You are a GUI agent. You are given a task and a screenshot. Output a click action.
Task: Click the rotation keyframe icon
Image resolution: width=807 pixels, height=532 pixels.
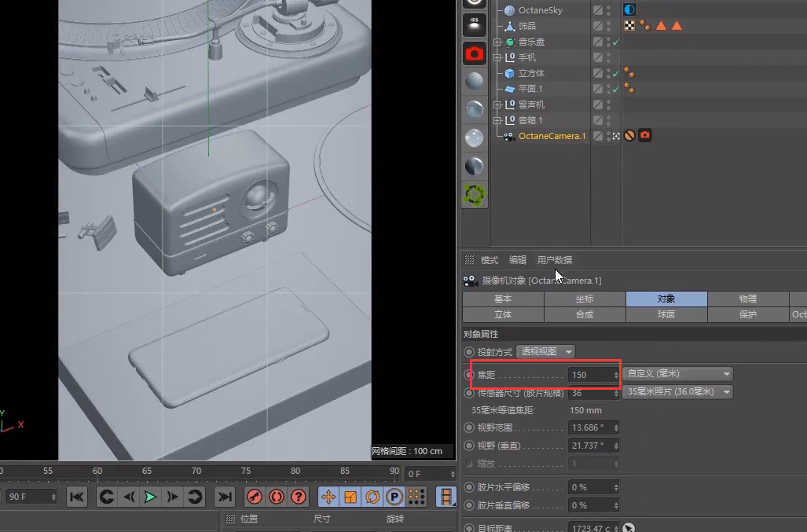(x=372, y=497)
